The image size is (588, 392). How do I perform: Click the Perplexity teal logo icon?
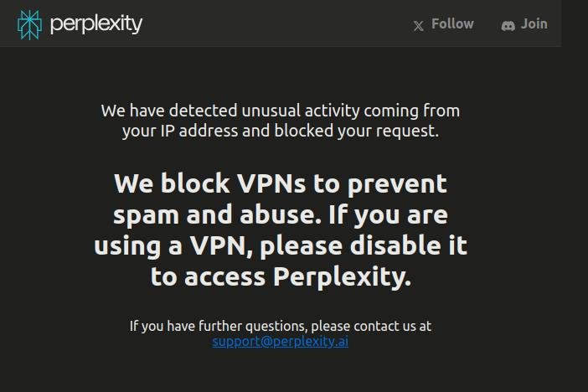pyautogui.click(x=29, y=25)
